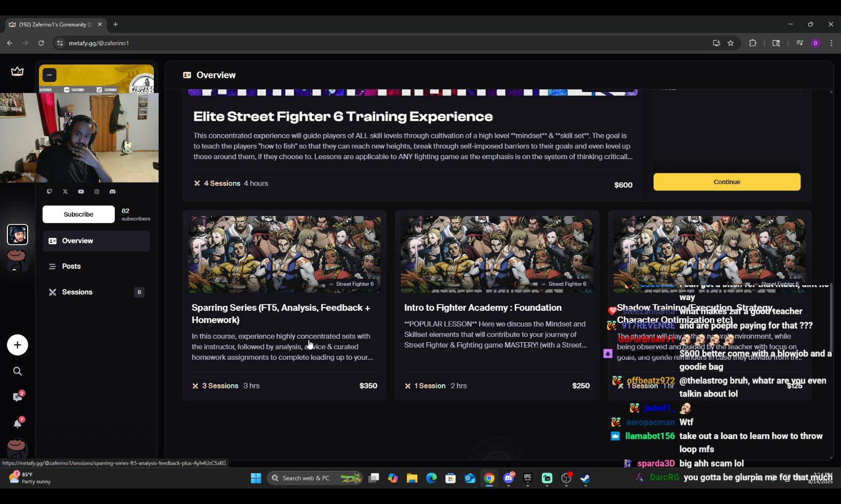Open the X (Twitter) social link icon
The width and height of the screenshot is (841, 504).
tap(65, 192)
